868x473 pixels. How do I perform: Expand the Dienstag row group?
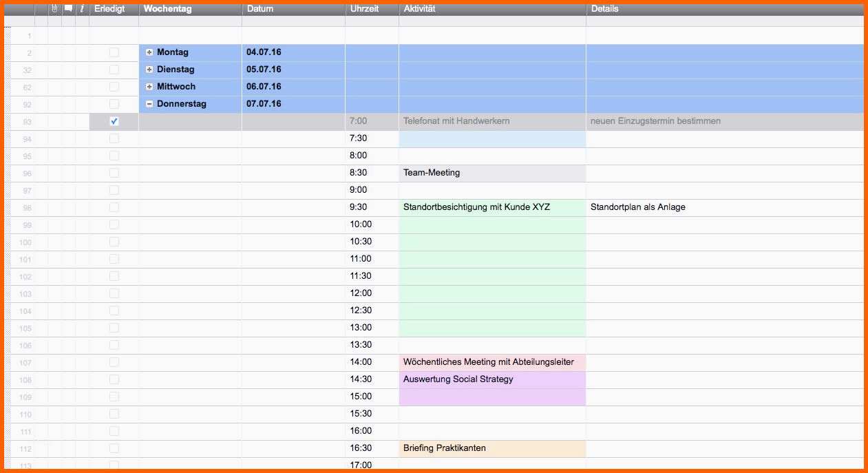click(x=149, y=70)
